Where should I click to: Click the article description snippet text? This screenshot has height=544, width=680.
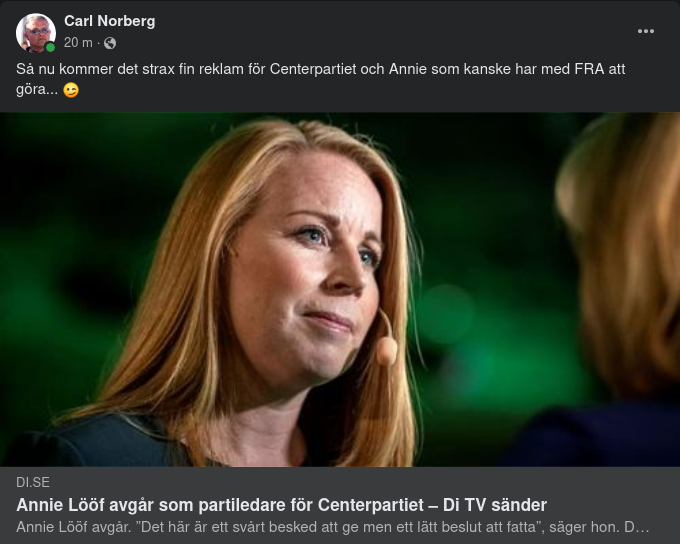pyautogui.click(x=332, y=527)
